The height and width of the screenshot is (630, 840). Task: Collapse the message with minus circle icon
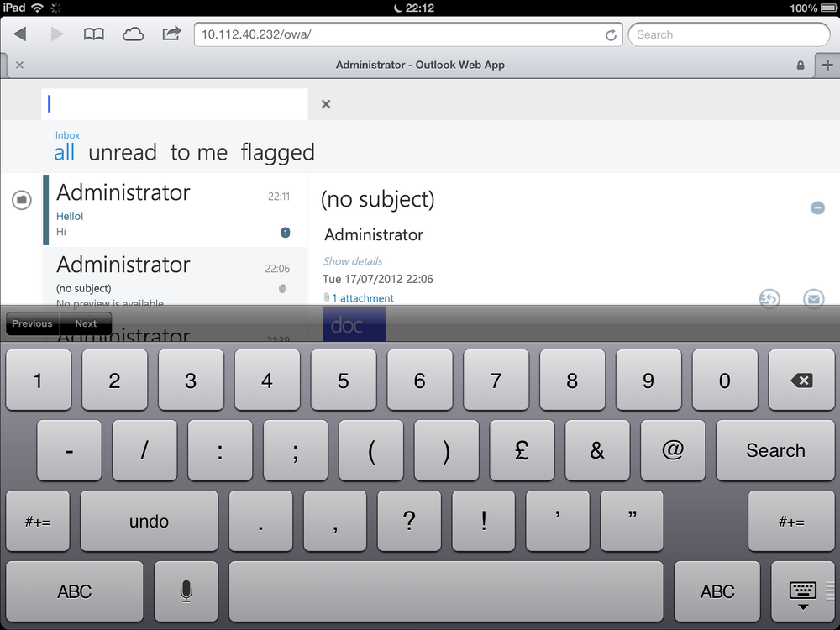tap(817, 207)
